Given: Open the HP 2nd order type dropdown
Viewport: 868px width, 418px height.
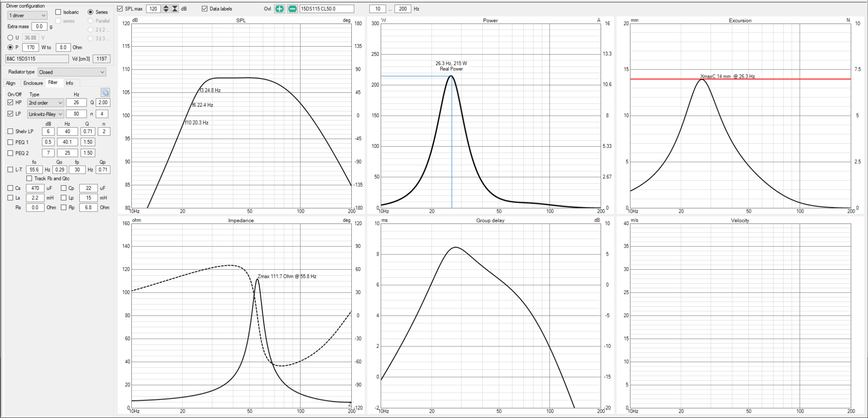Looking at the screenshot, I should 46,103.
